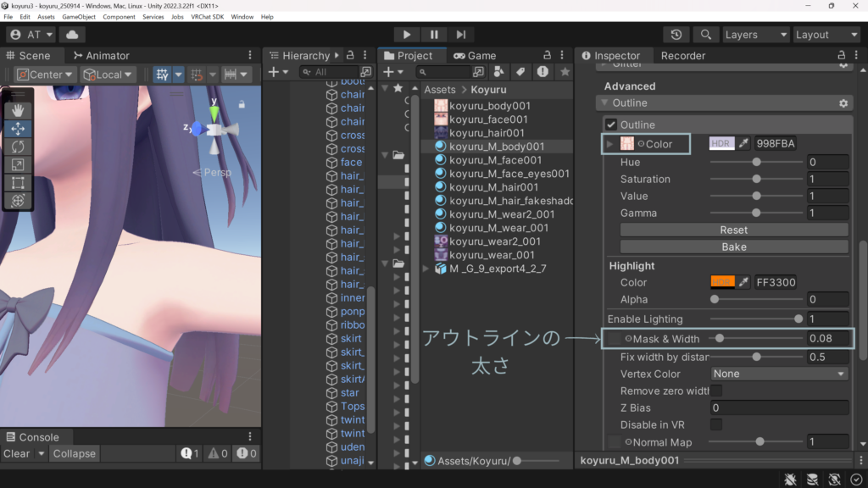Search by import log type in Project
Viewport: 868px width, 488px height.
tap(542, 72)
